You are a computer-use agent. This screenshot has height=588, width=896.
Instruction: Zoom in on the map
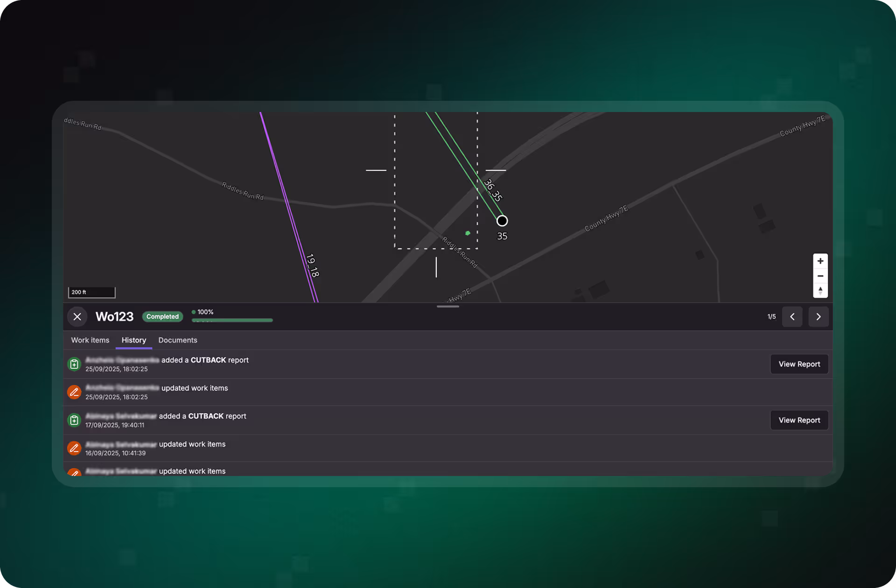tap(820, 261)
